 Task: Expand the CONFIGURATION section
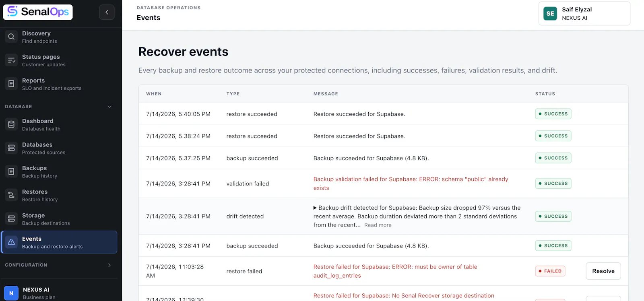(109, 265)
